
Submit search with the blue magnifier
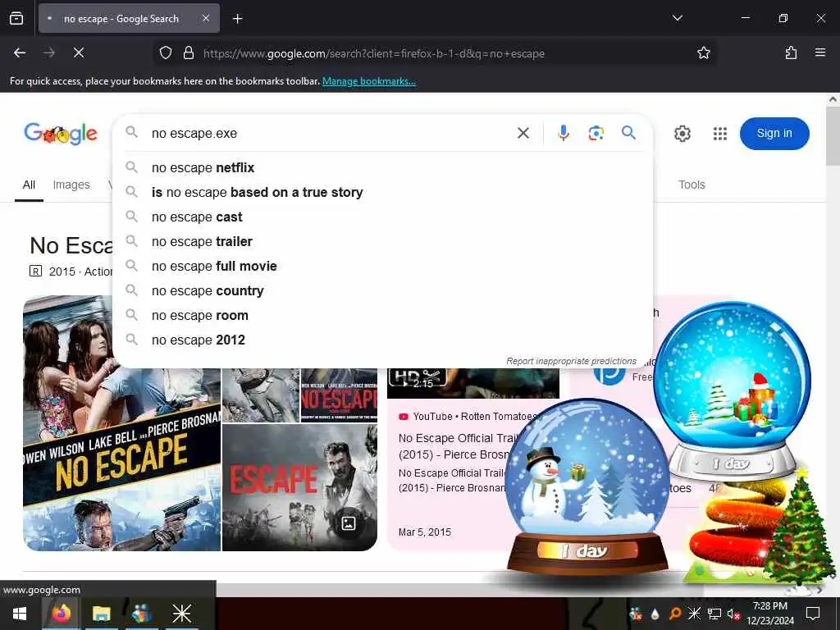(628, 132)
